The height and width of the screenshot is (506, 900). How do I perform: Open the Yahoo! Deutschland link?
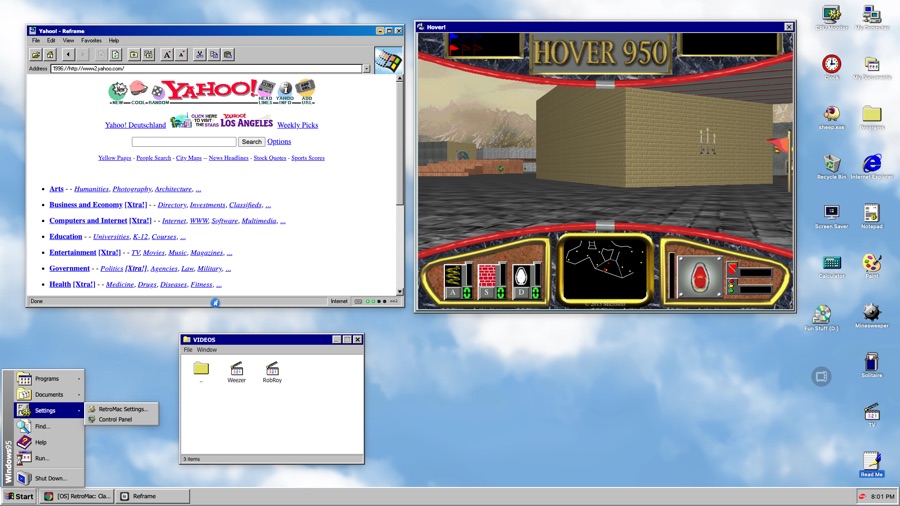(x=135, y=125)
